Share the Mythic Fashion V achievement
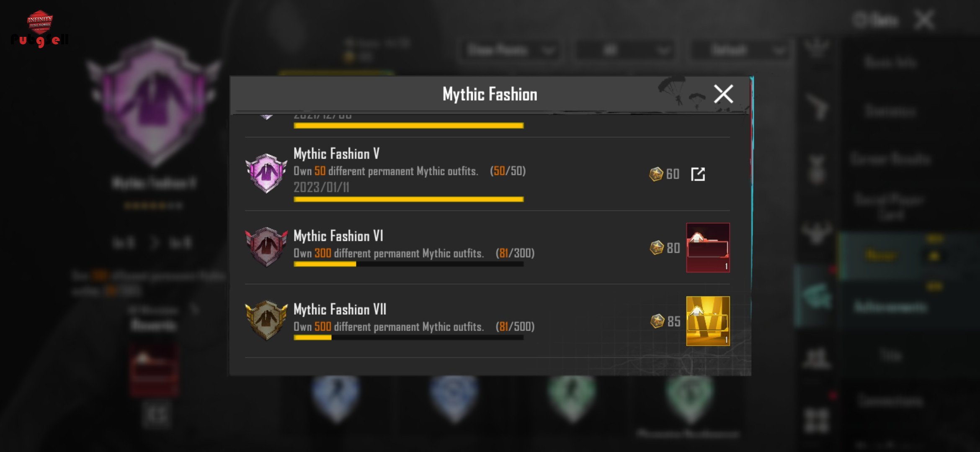This screenshot has width=980, height=452. (x=698, y=174)
